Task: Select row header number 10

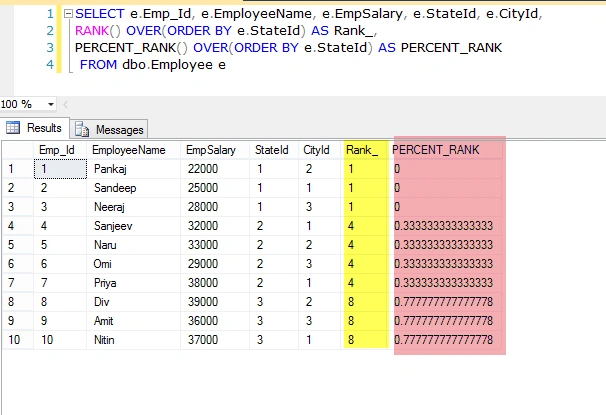Action: click(18, 340)
